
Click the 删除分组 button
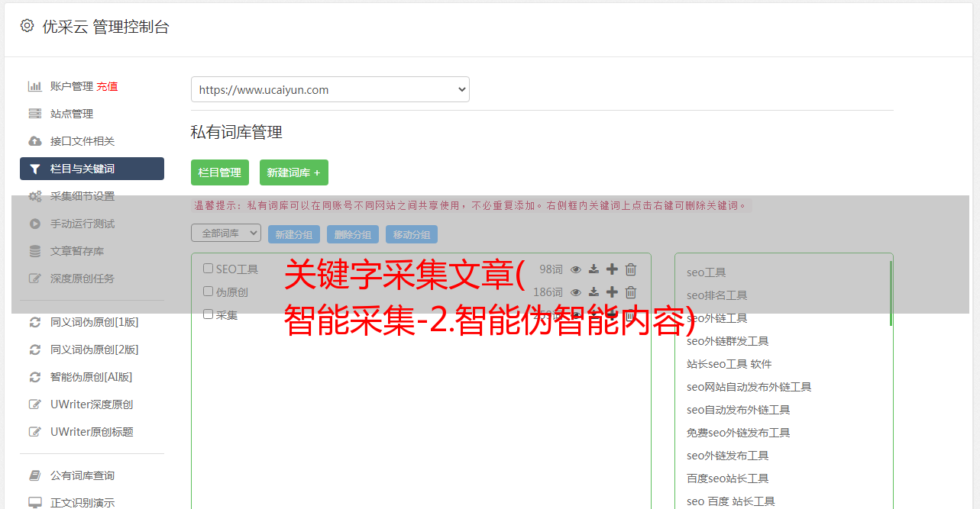(x=353, y=234)
